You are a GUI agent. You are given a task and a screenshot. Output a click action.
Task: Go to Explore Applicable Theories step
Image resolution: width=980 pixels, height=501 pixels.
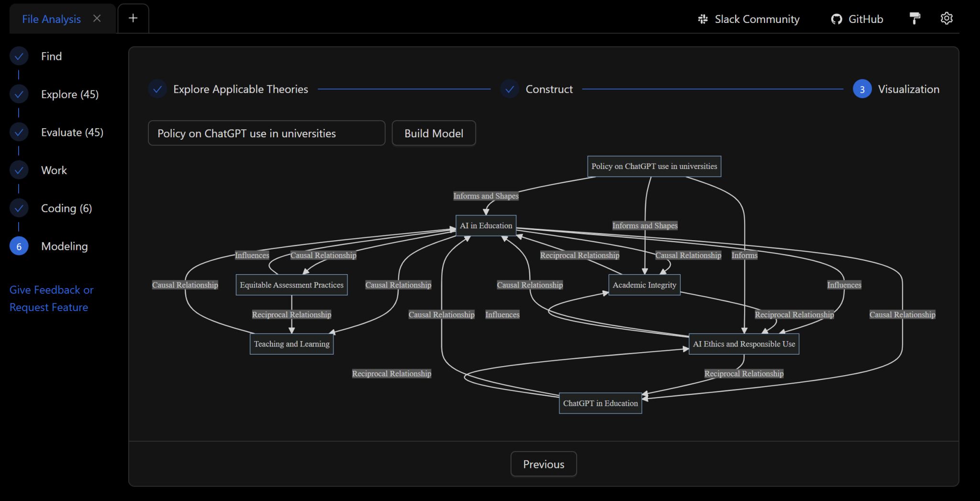240,89
